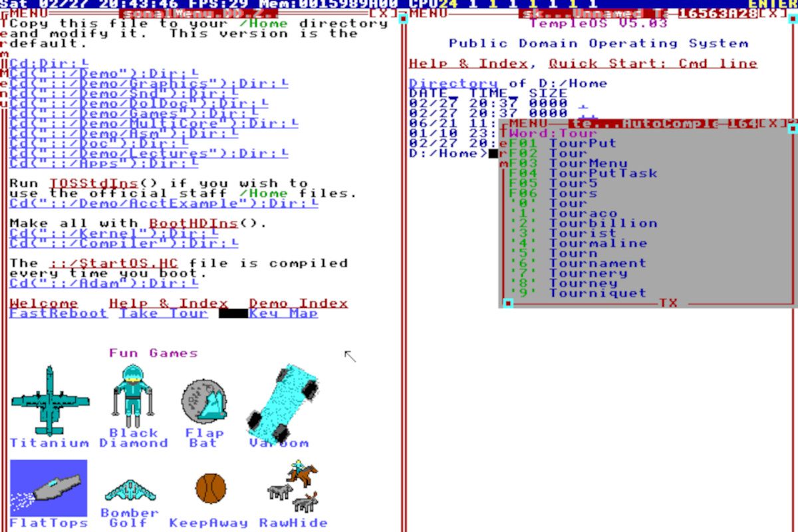Open Quick Start: Cmd line link
The width and height of the screenshot is (798, 532).
tap(653, 64)
